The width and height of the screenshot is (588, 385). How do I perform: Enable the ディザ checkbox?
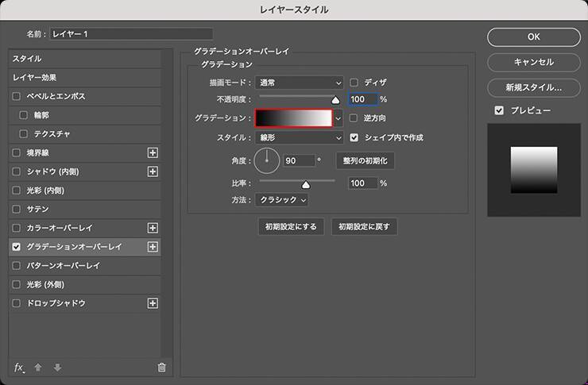pyautogui.click(x=354, y=82)
